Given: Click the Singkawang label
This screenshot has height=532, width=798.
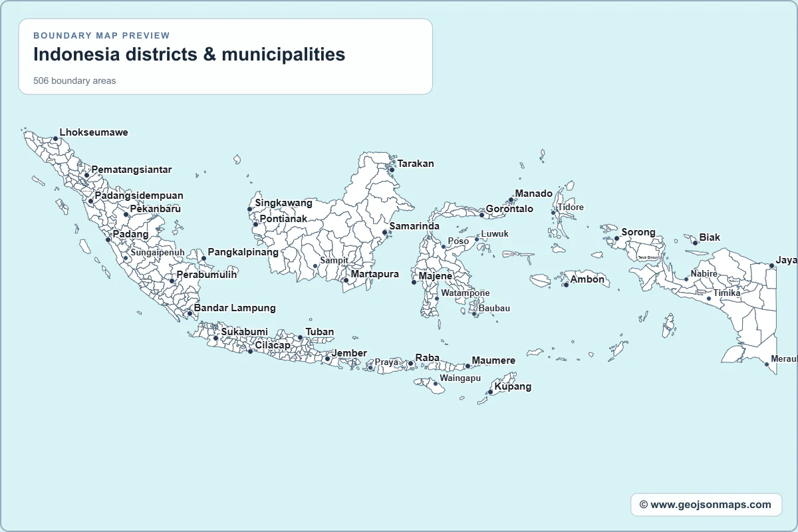Looking at the screenshot, I should 284,203.
